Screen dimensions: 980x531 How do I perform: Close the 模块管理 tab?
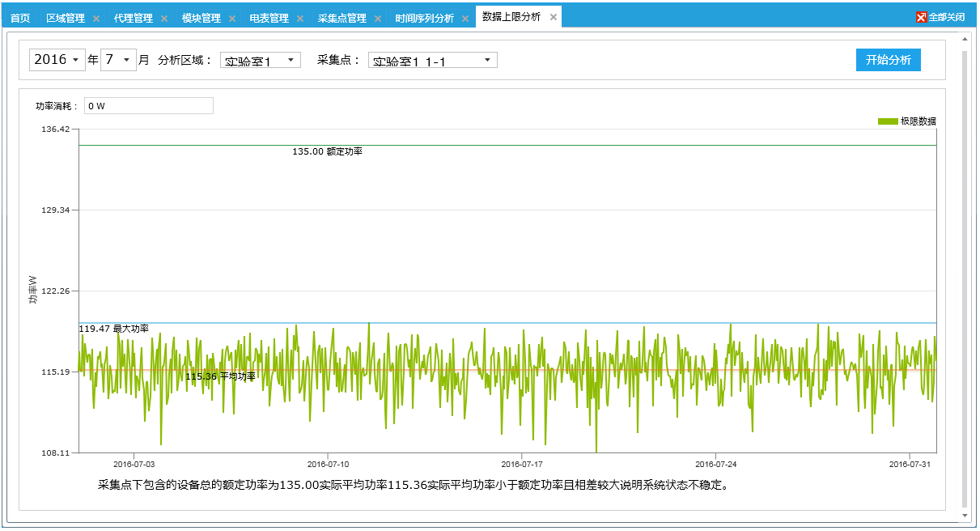point(232,19)
